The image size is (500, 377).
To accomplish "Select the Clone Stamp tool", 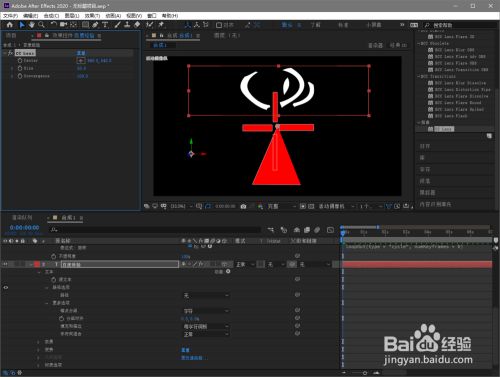I will tap(127, 25).
